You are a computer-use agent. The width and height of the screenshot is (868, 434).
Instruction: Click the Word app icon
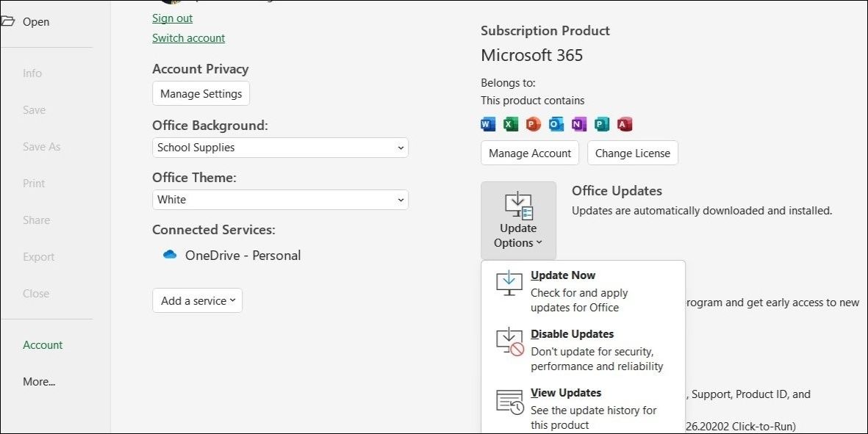point(488,124)
